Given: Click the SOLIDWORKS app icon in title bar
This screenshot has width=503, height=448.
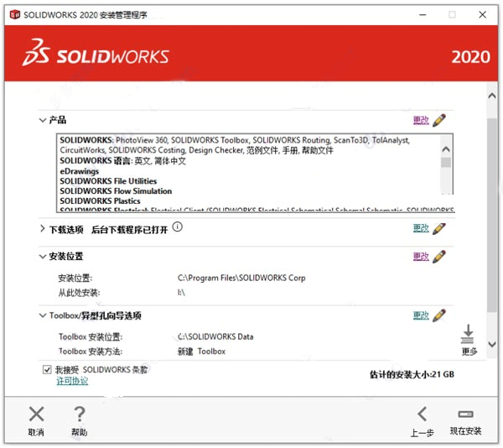Looking at the screenshot, I should [x=15, y=14].
